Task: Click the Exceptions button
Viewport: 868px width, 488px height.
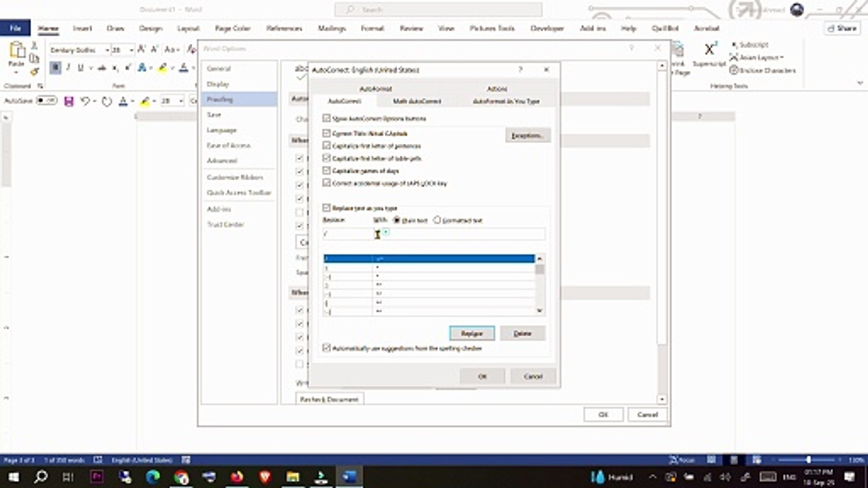Action: [527, 136]
